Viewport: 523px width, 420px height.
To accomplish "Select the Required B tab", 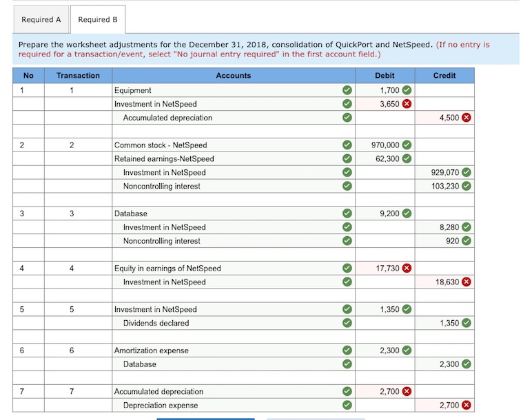I will [x=98, y=19].
